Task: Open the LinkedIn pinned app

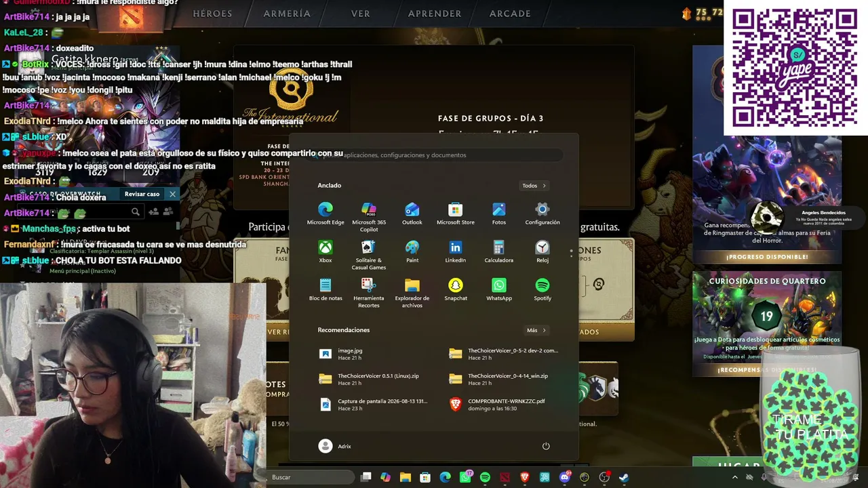Action: pyautogui.click(x=456, y=251)
